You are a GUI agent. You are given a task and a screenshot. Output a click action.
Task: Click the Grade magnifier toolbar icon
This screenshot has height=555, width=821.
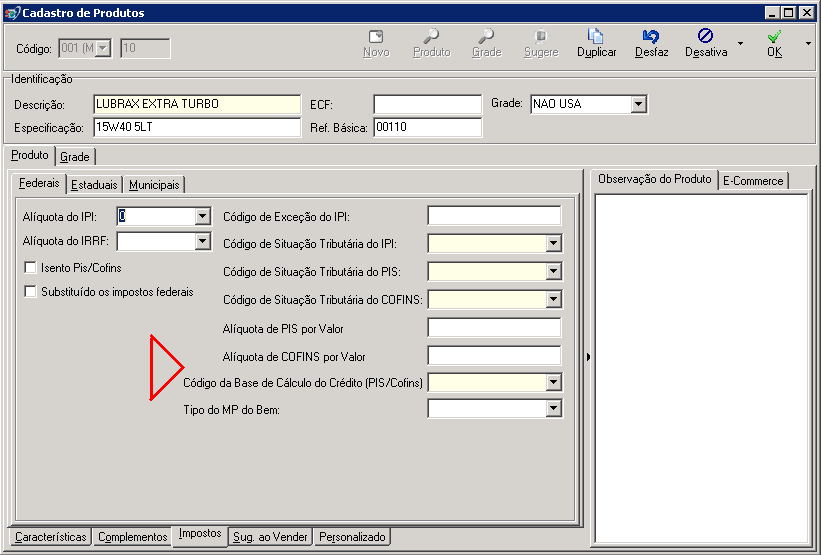point(486,37)
